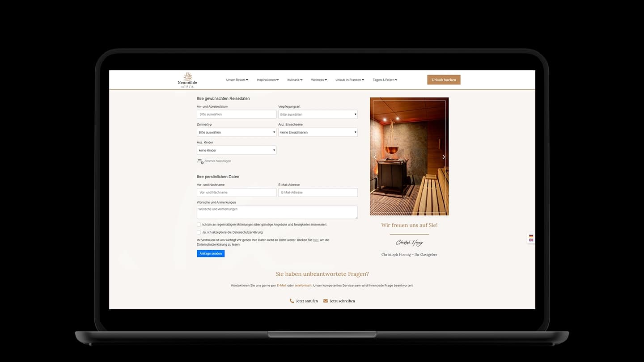Open the Kulinarik menu item
This screenshot has width=644, height=362.
pos(294,80)
